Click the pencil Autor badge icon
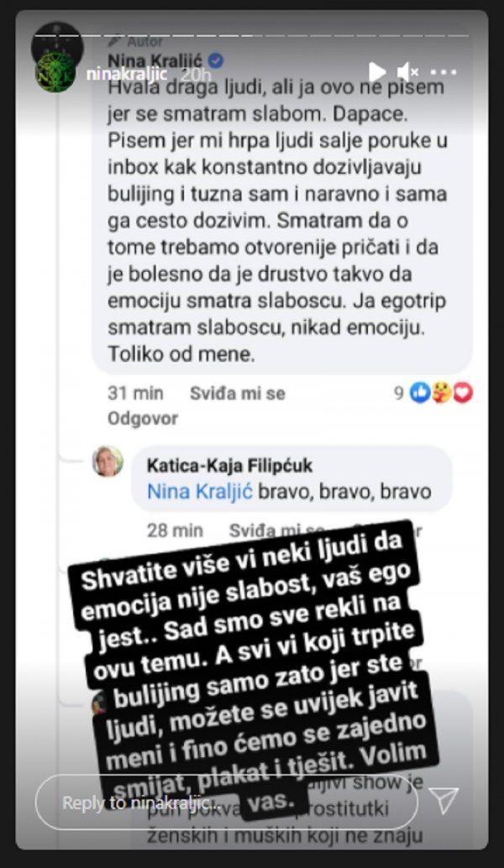504x868 pixels. click(114, 41)
